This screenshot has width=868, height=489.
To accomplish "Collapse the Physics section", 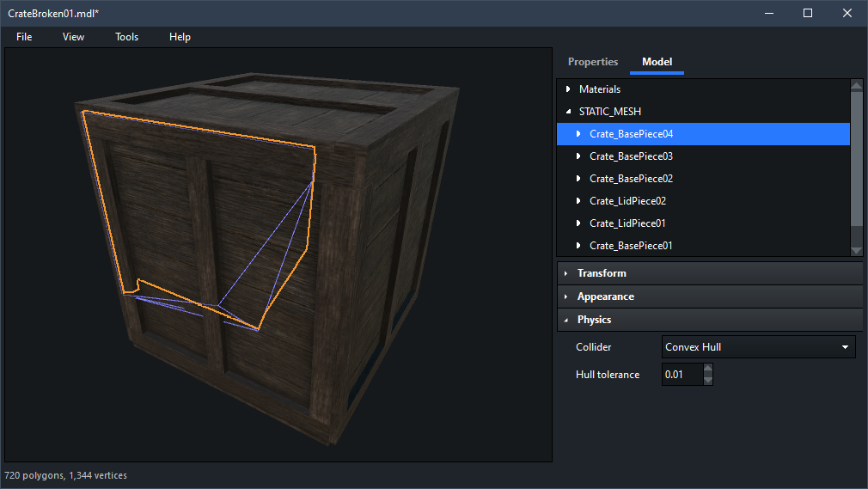I will (710, 320).
